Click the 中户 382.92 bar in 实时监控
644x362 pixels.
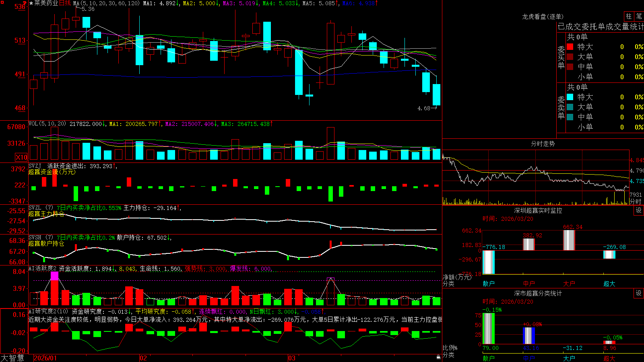(x=529, y=245)
